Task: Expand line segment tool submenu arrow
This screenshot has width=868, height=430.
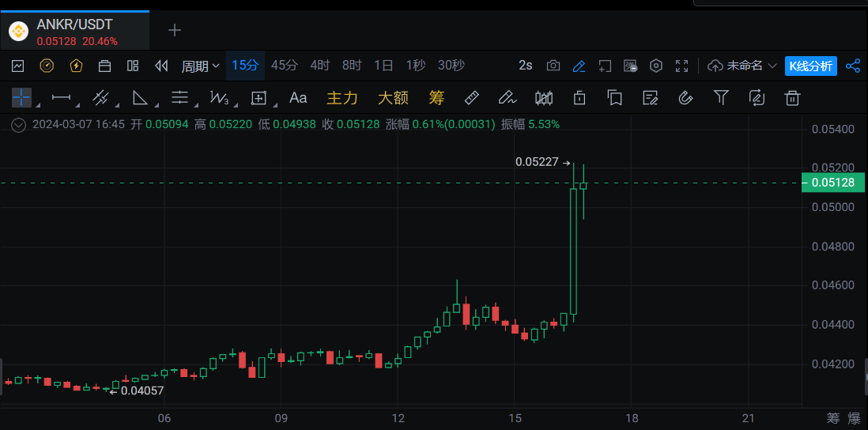Action: point(77,104)
